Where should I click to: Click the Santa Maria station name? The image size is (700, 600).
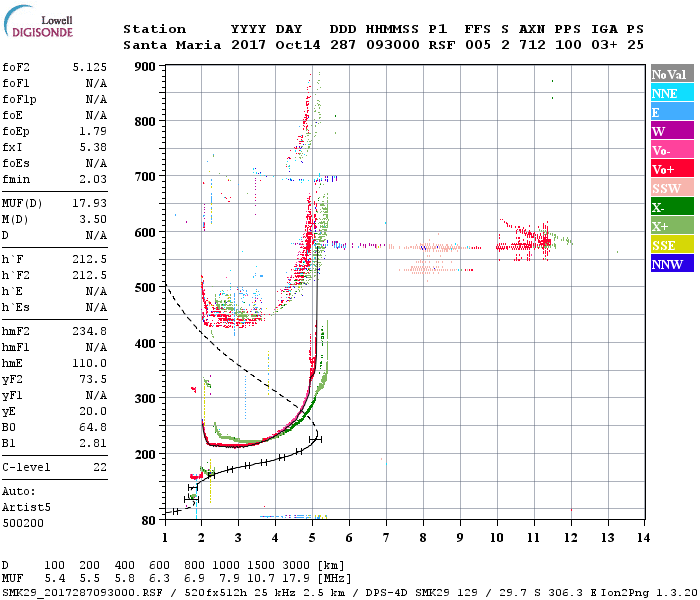172,45
